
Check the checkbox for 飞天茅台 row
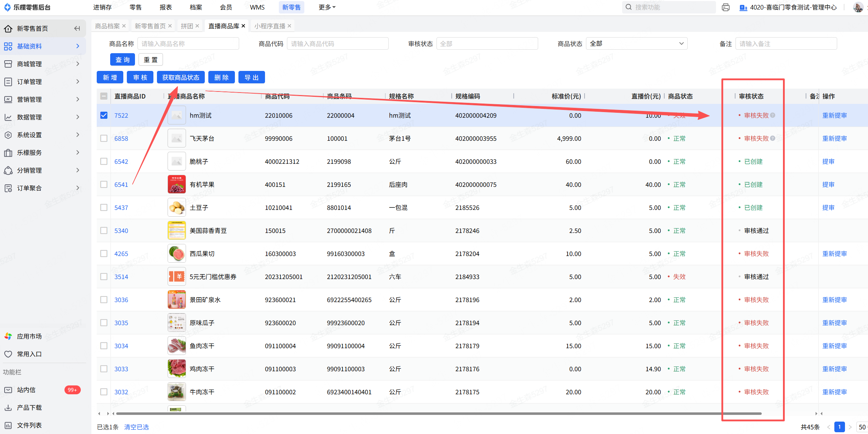[x=104, y=138]
